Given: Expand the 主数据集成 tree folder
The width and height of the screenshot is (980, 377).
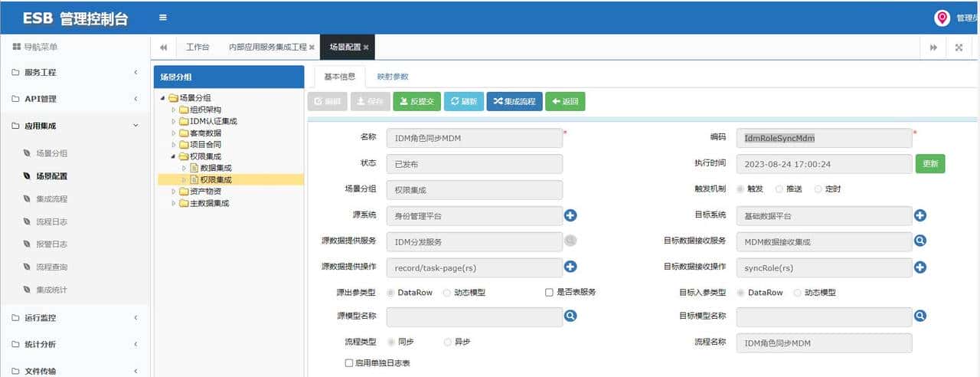Looking at the screenshot, I should (x=173, y=203).
